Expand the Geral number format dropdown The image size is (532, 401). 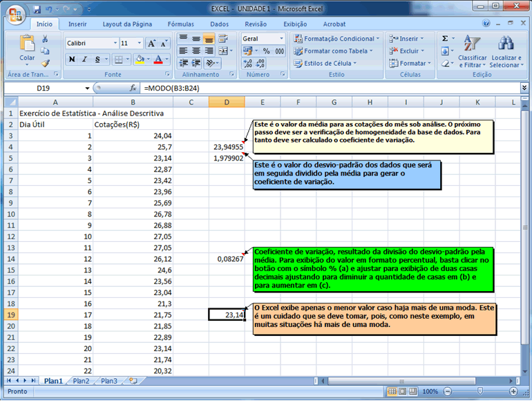coord(281,39)
